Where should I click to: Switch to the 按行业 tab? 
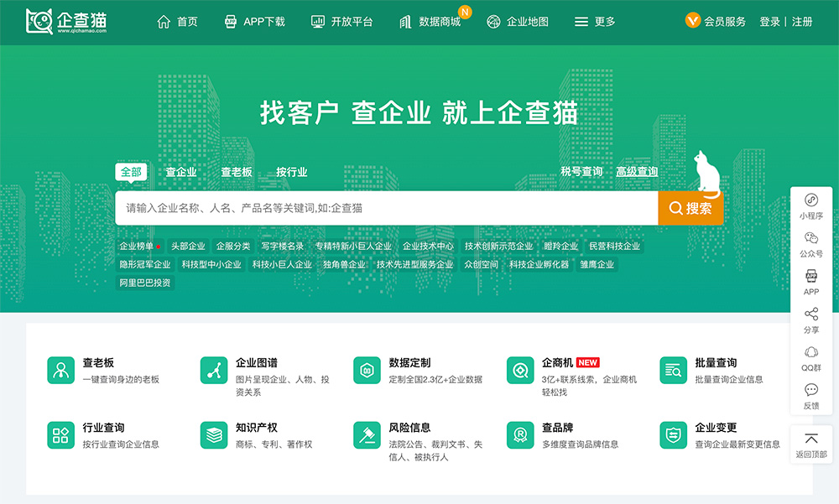coord(292,172)
